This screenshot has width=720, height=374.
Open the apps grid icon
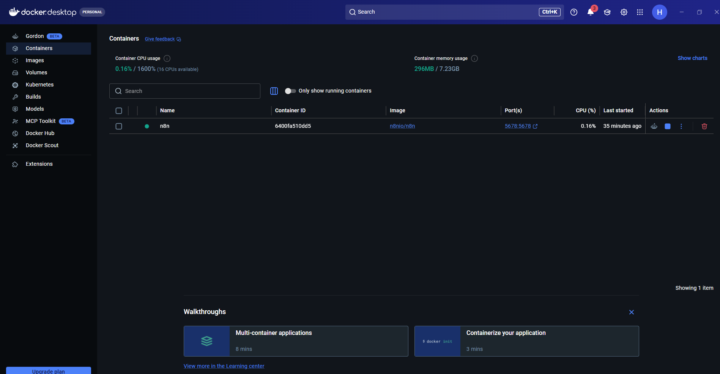coord(640,12)
